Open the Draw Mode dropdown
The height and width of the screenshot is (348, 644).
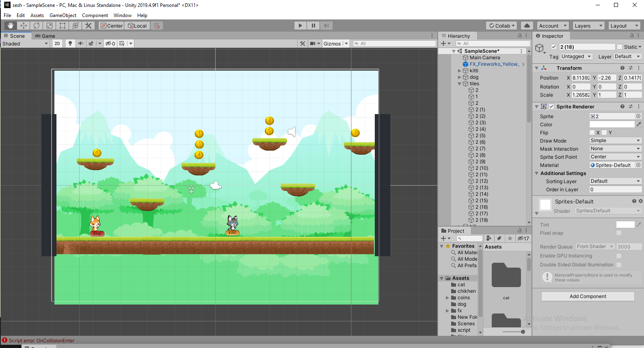[616, 140]
